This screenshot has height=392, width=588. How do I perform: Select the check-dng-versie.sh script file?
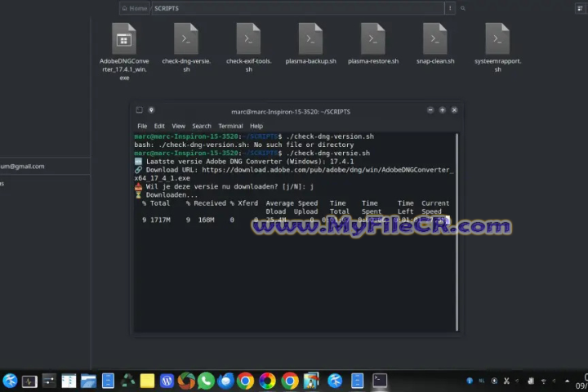click(x=186, y=47)
